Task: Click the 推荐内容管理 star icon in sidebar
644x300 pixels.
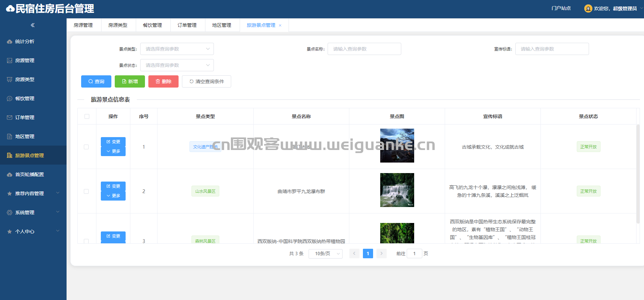Action: [x=10, y=193]
